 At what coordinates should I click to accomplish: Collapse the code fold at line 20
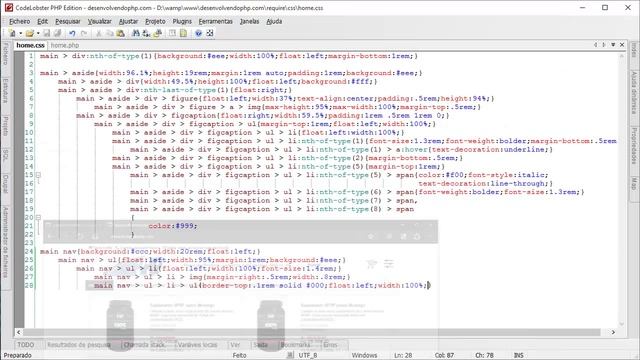(x=38, y=218)
